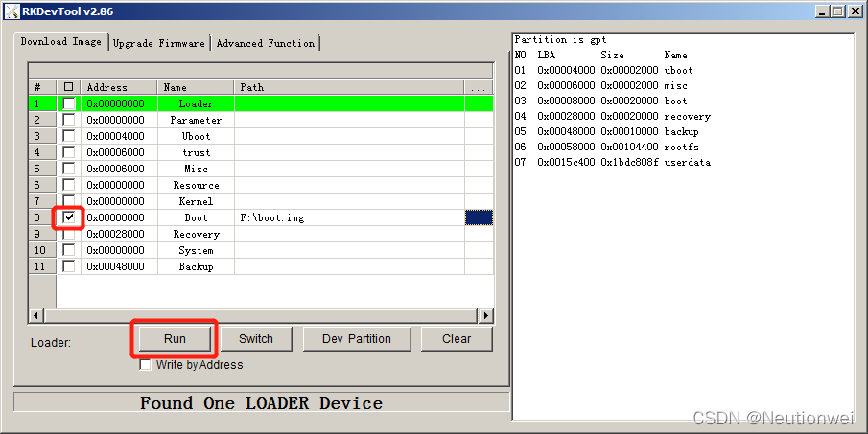Click the recovery partition log line
Viewport: 868px width, 434px height.
(612, 116)
